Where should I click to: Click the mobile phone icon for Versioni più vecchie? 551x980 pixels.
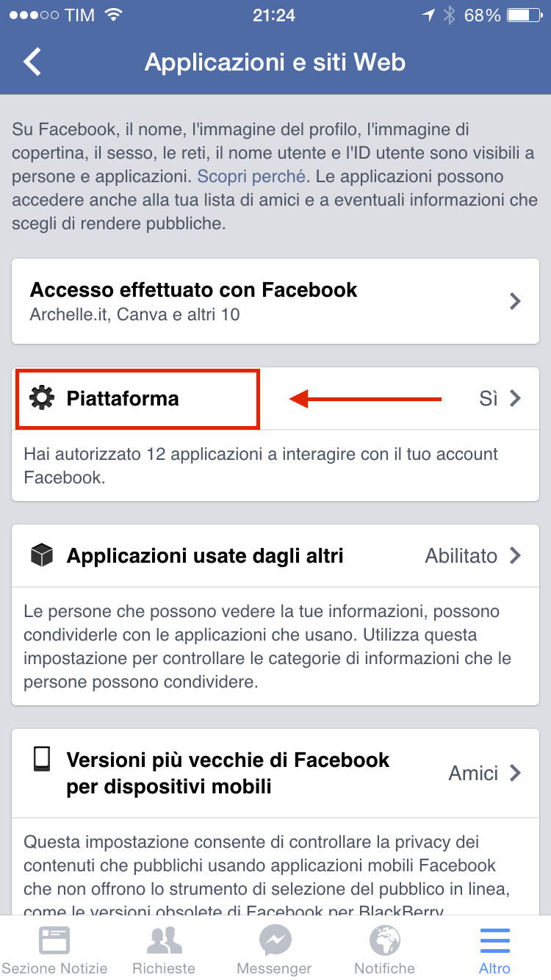tap(42, 759)
